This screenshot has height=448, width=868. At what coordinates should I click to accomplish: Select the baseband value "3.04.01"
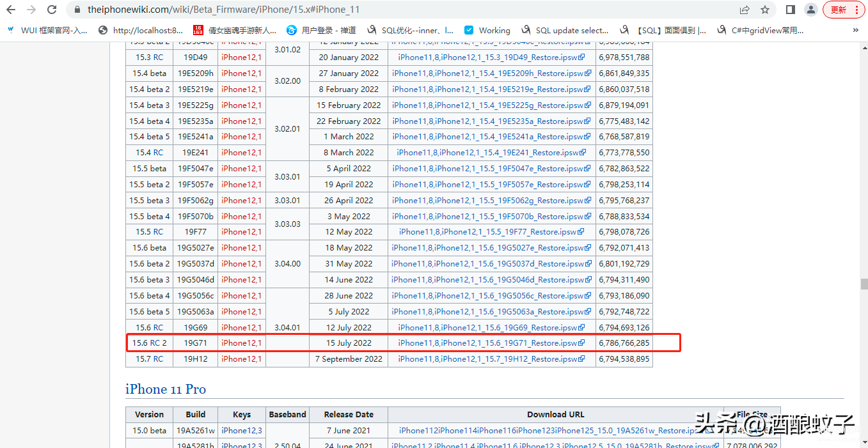pos(287,327)
